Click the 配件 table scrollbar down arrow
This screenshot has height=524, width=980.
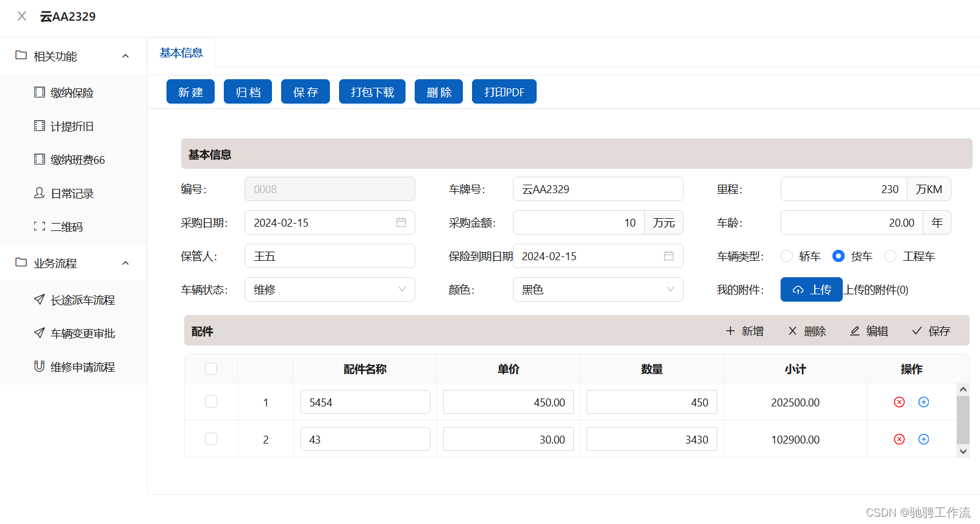pyautogui.click(x=963, y=451)
